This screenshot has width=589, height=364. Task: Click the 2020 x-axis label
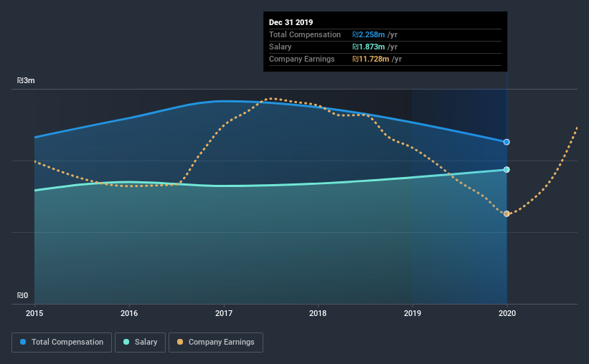(507, 313)
